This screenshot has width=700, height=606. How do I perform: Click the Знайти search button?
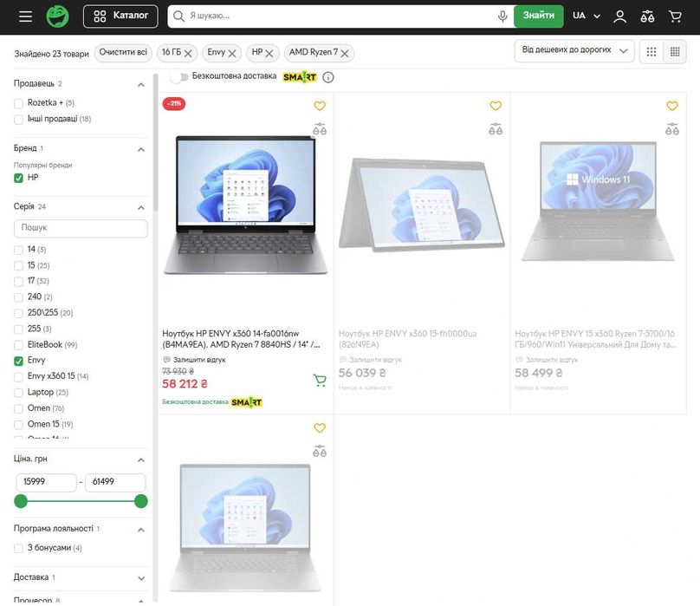pos(538,16)
